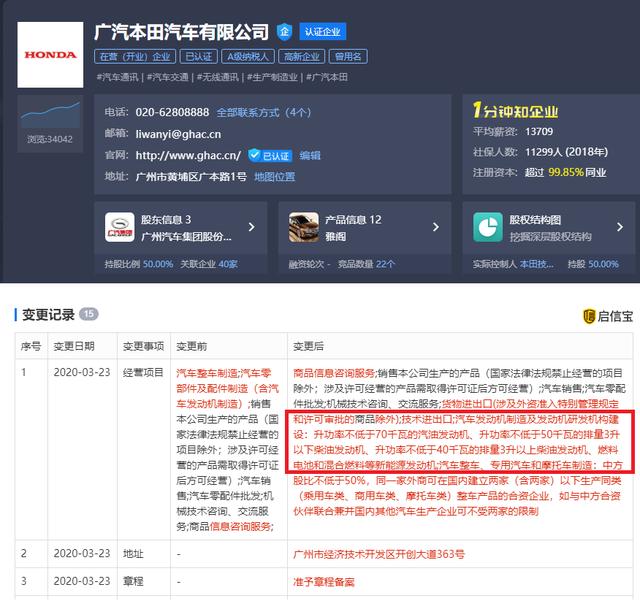The height and width of the screenshot is (609, 640).
Task: Click 挖掘深层股权结构 subtitle
Action: coord(550,236)
